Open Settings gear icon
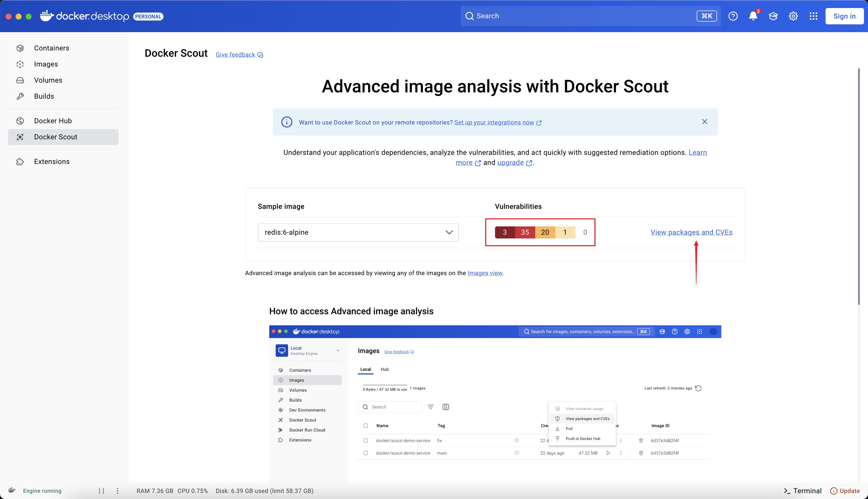 click(x=793, y=16)
